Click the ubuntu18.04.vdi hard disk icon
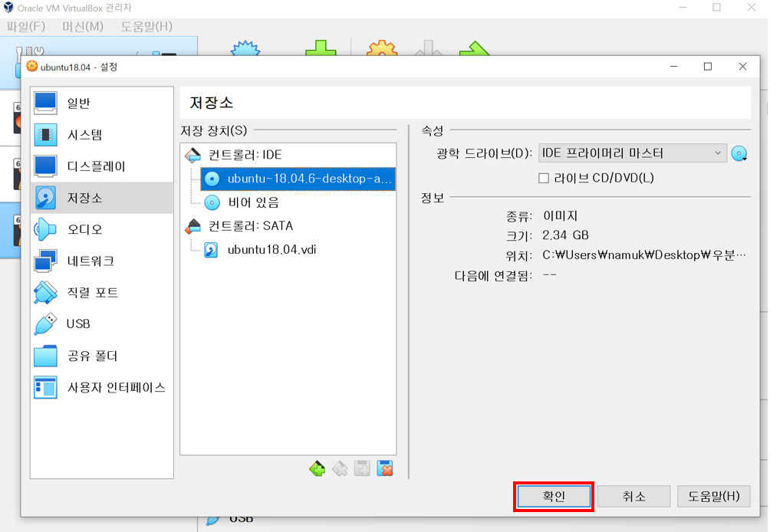770x532 pixels. click(x=211, y=250)
